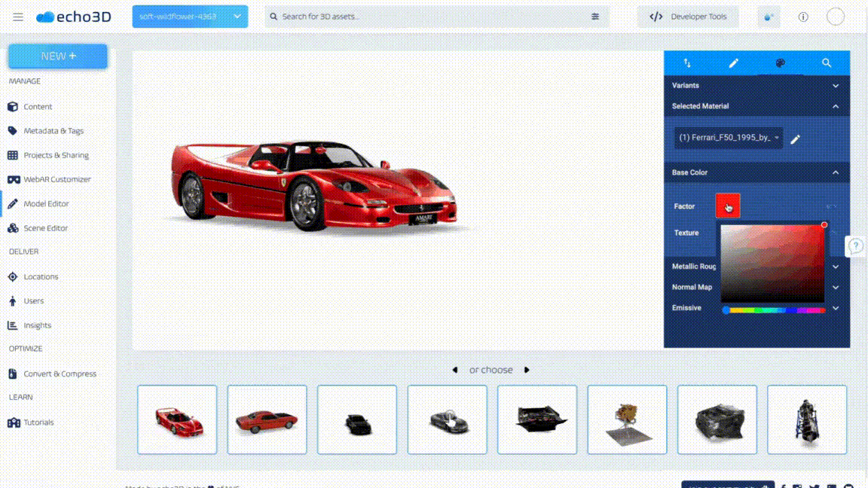The width and height of the screenshot is (868, 488).
Task: Open the help chat bubble
Action: pyautogui.click(x=856, y=246)
